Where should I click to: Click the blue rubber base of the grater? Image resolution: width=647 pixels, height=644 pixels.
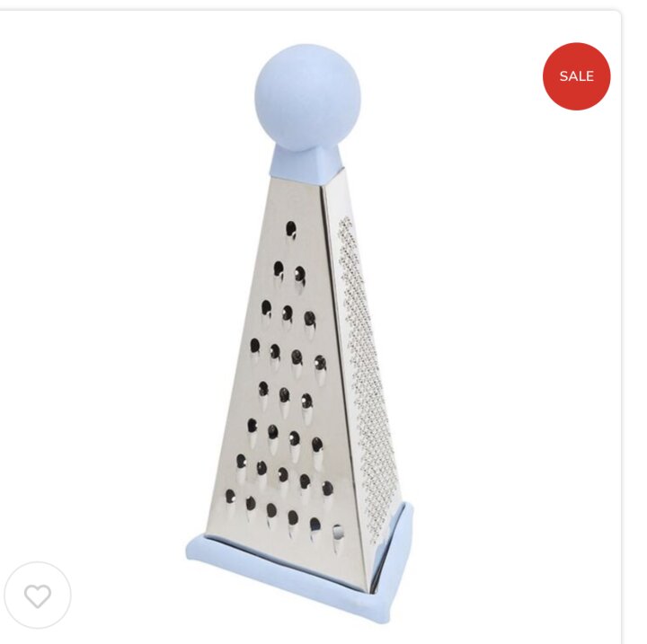[297, 578]
